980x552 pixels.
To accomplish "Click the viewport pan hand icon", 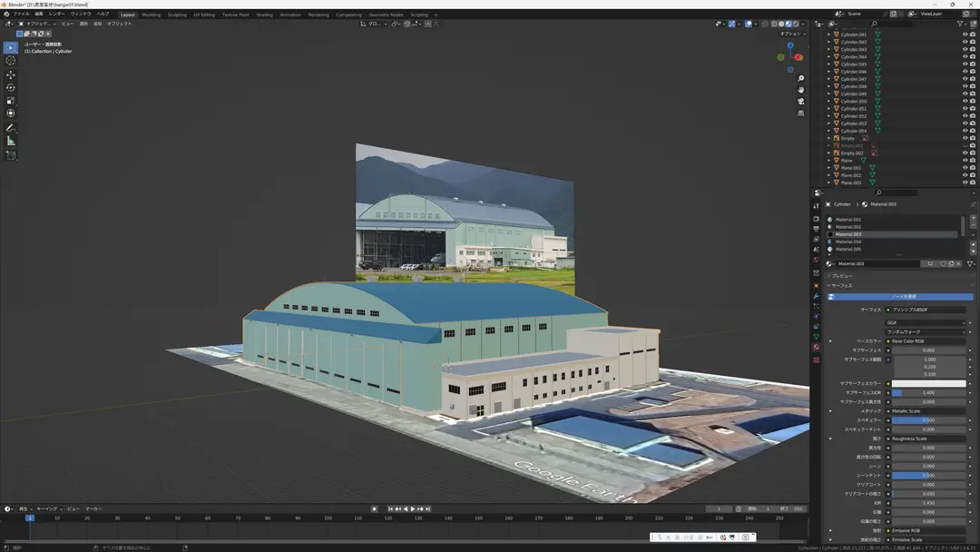I will pyautogui.click(x=800, y=90).
